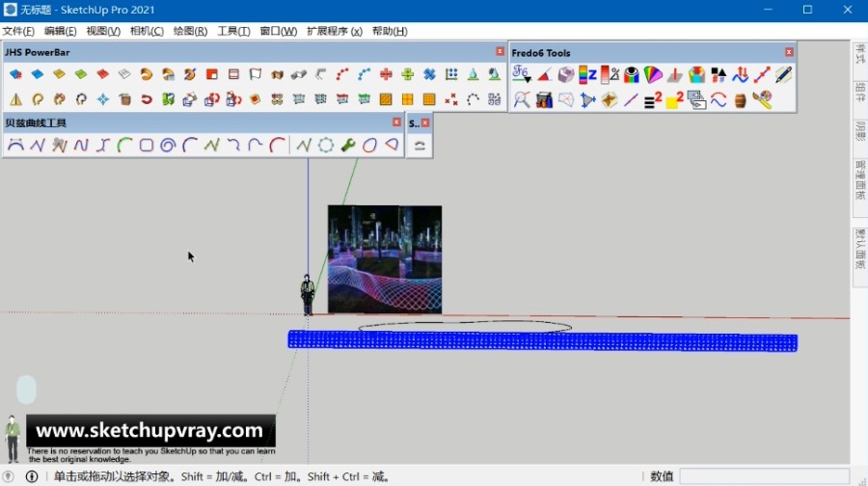Click the magnifying glass icon in Fredo6 Tools
868x486 pixels.
[x=522, y=99]
